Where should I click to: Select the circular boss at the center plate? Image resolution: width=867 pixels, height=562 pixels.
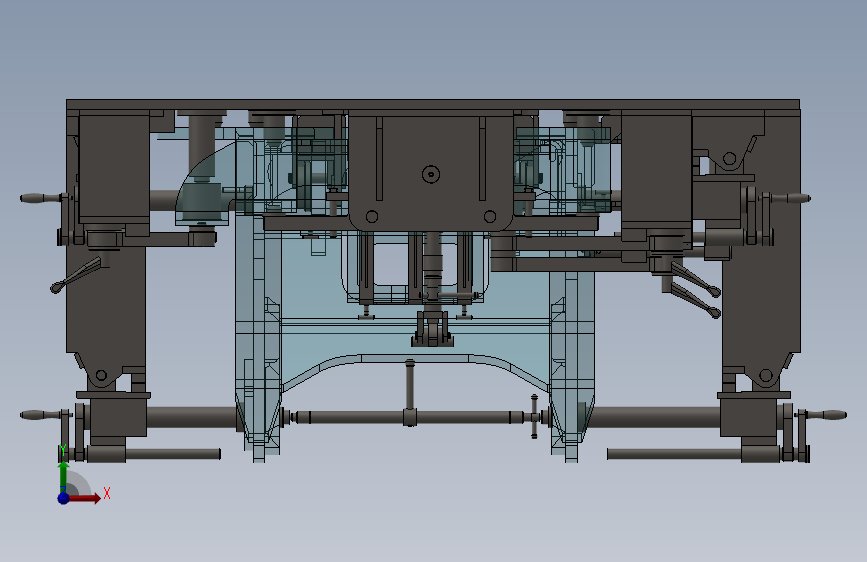pyautogui.click(x=431, y=175)
